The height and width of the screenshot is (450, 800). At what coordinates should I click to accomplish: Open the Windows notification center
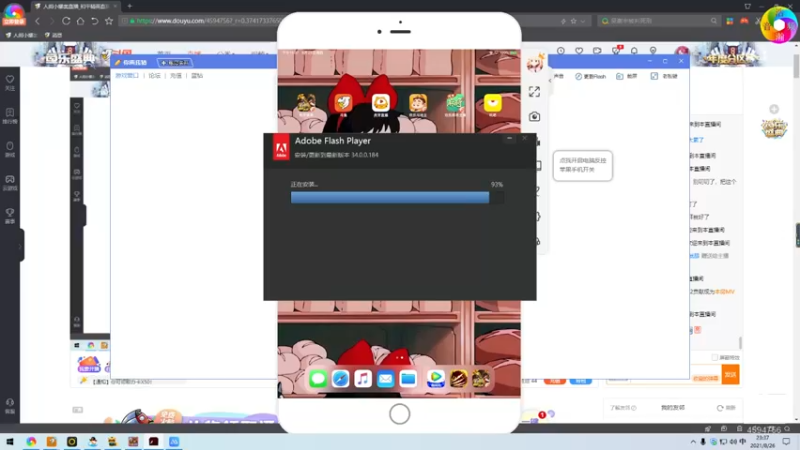786,442
